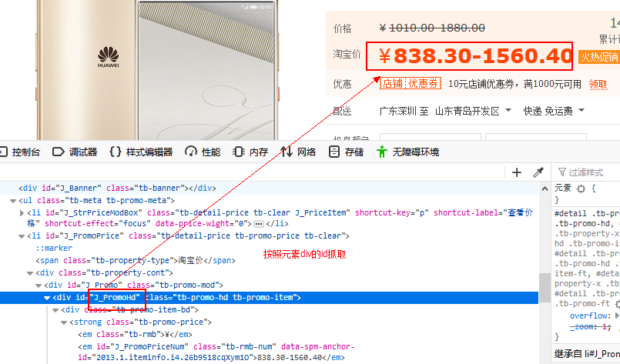Image resolution: width=620 pixels, height=364 pixels.
Task: Collapse the div tb-promo-item-bd node
Action: point(55,310)
